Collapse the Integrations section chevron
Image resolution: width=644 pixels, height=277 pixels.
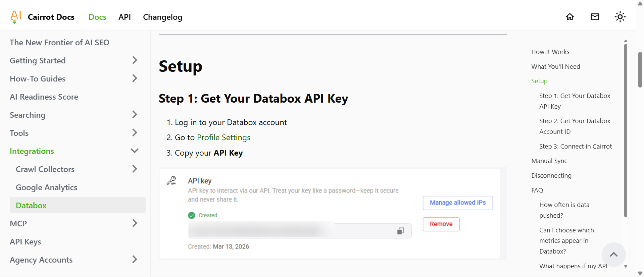135,151
